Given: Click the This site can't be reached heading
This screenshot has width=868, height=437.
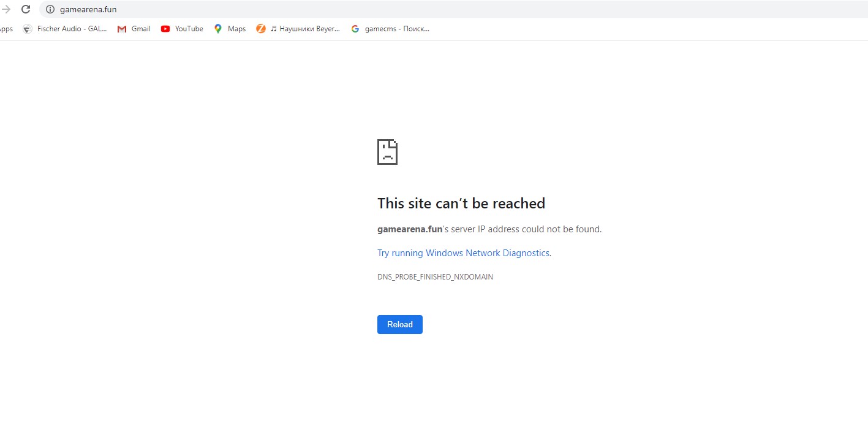Looking at the screenshot, I should click(461, 203).
